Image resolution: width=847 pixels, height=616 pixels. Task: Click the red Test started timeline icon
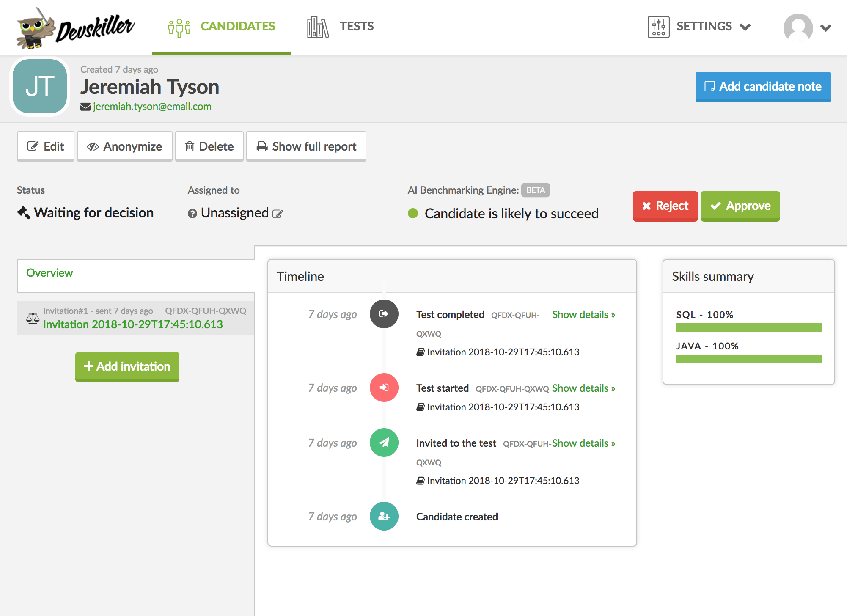[384, 388]
